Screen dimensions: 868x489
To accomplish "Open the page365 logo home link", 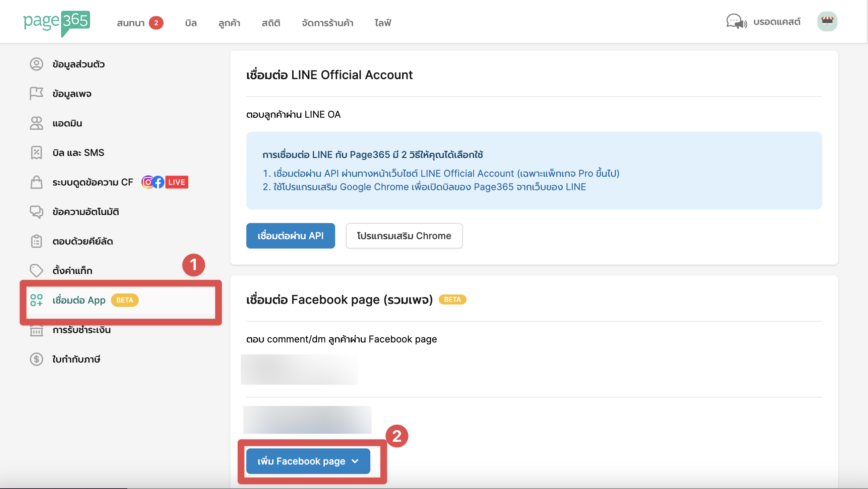I will click(57, 23).
